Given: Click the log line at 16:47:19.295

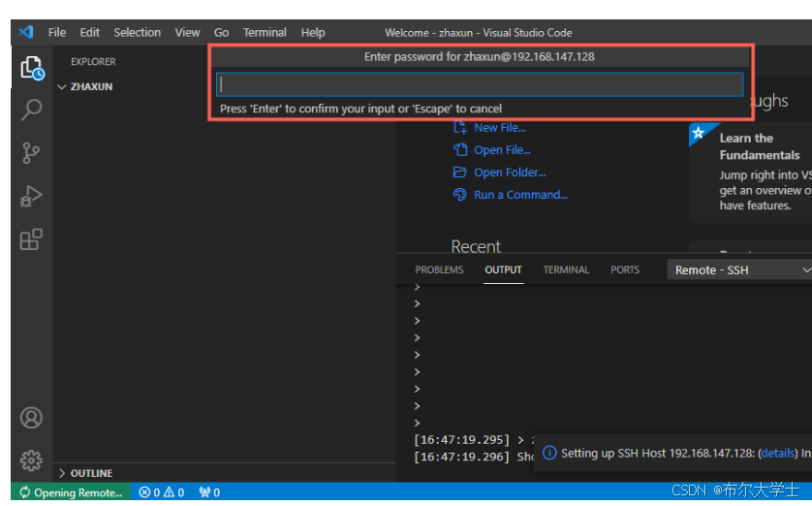Looking at the screenshot, I should click(473, 440).
